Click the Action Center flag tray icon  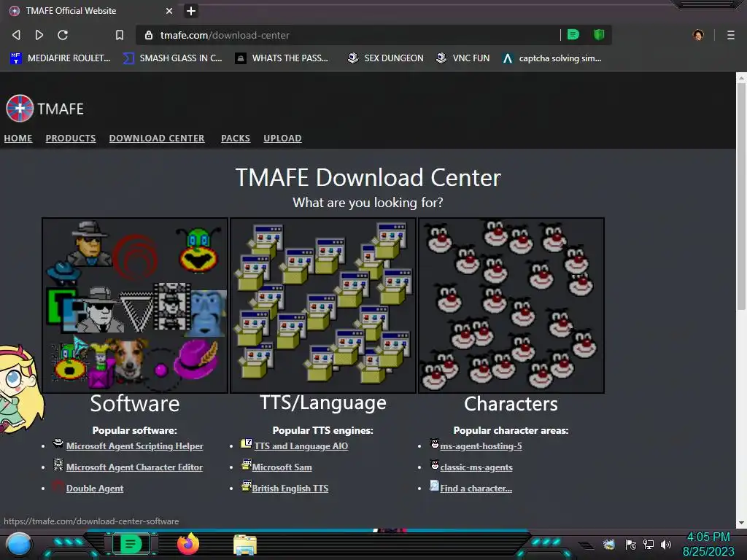point(631,544)
